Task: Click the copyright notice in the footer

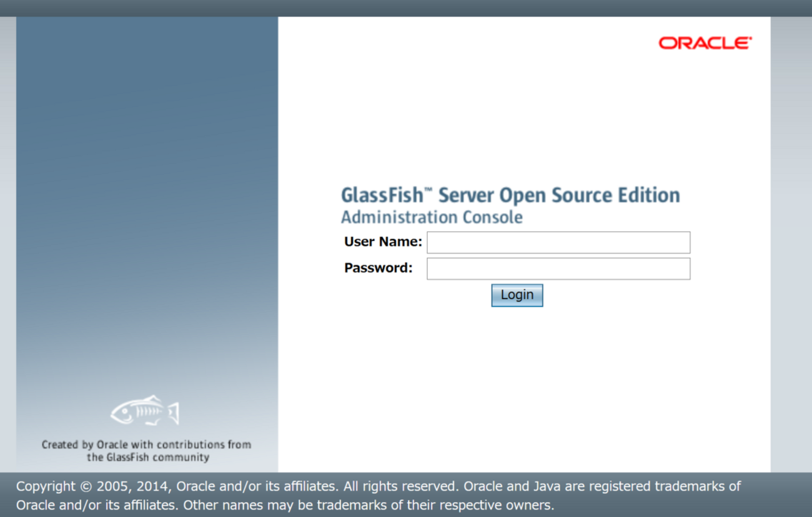Action: tap(379, 495)
